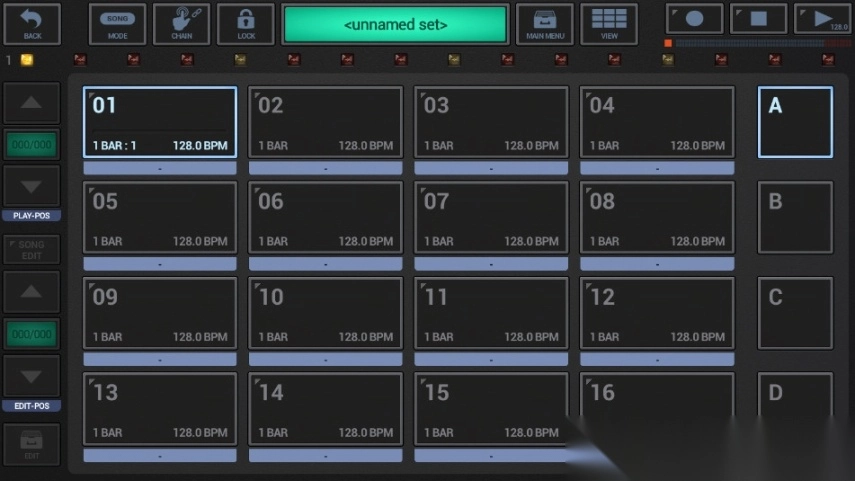
Task: Click the Edit icon at bottom left
Action: pos(32,444)
